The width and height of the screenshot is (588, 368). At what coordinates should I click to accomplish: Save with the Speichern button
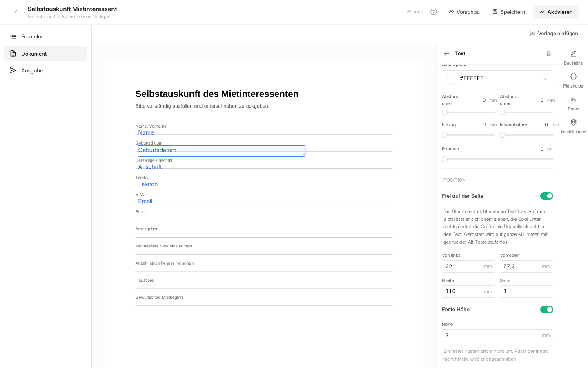pos(509,12)
